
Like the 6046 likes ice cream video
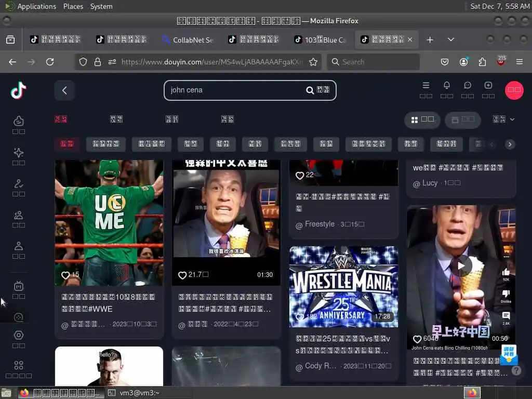coord(417,339)
